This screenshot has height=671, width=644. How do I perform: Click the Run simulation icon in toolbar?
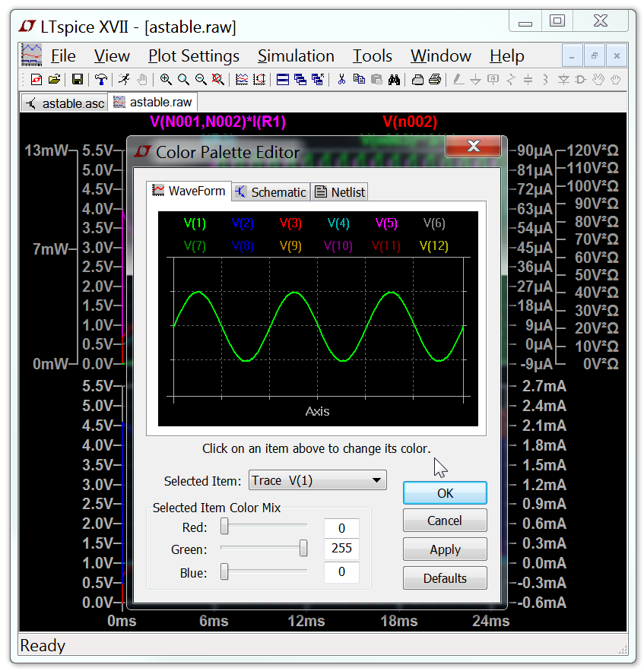click(124, 79)
